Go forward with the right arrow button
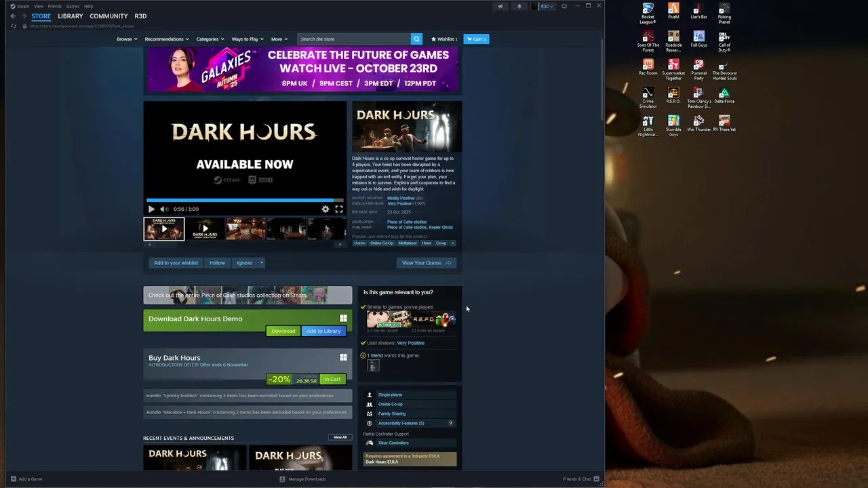Image resolution: width=868 pixels, height=488 pixels. pos(24,16)
